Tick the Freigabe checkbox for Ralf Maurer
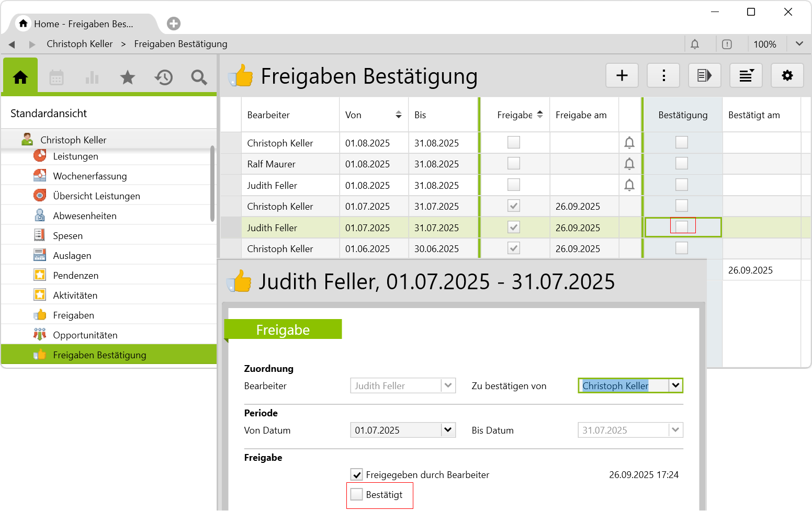 pyautogui.click(x=514, y=164)
